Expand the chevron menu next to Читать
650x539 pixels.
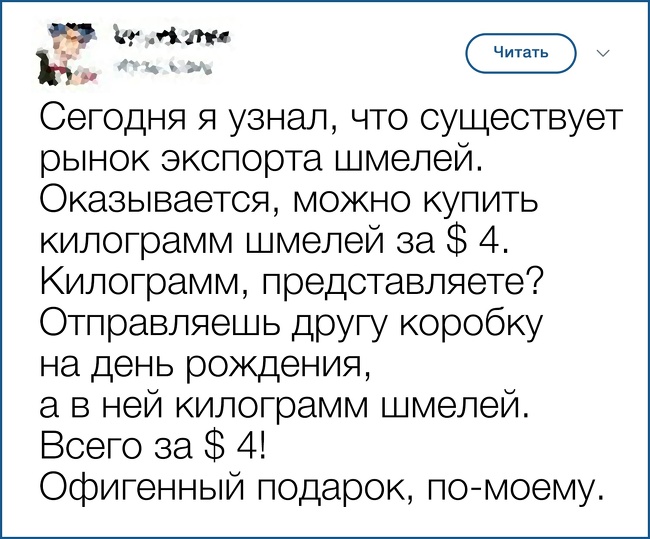tap(603, 54)
